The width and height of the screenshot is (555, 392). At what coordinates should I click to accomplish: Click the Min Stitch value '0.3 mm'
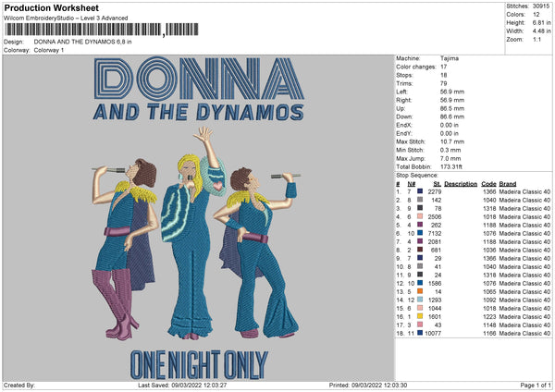450,150
